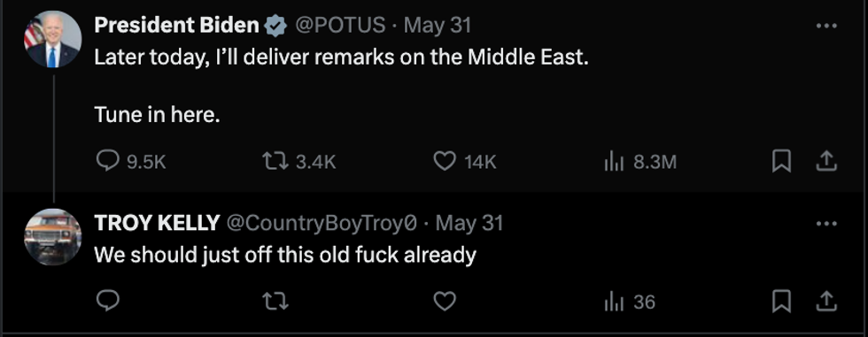Share TROY KELLY's reply via share icon
This screenshot has height=337, width=868.
pyautogui.click(x=825, y=301)
